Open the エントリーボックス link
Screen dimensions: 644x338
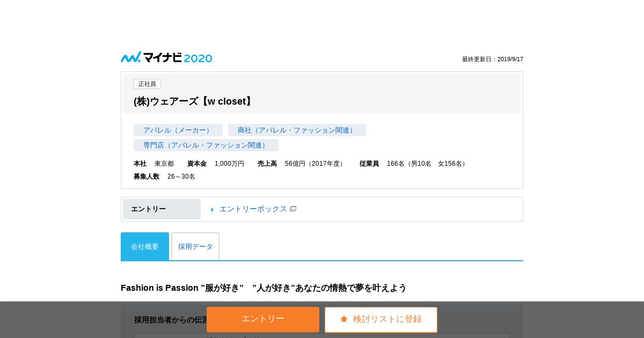coord(253,209)
